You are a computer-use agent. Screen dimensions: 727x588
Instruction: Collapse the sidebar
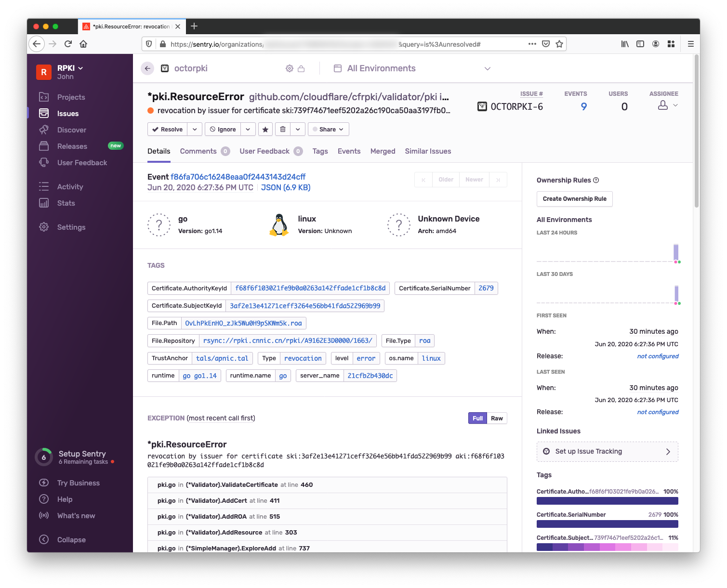tap(71, 540)
